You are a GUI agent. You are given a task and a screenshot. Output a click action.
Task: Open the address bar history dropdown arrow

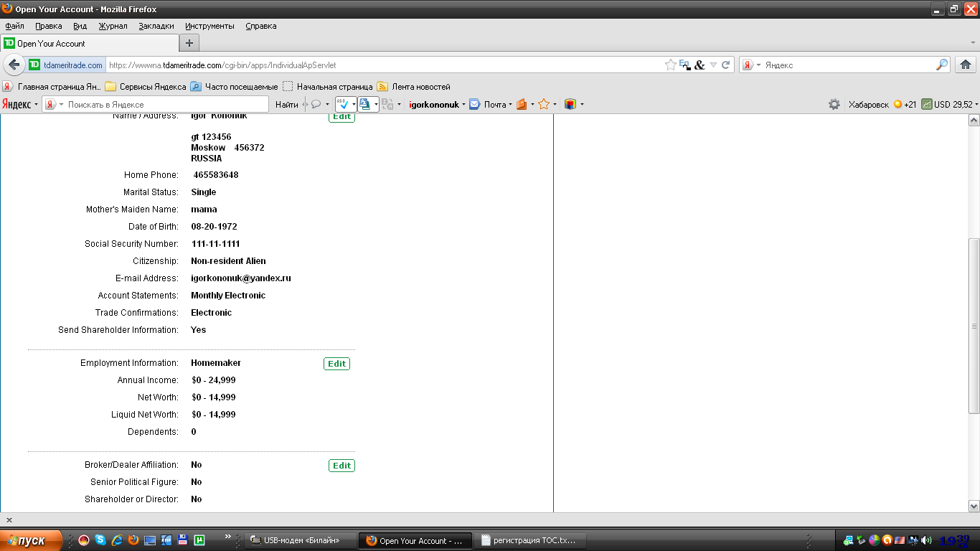pos(713,65)
